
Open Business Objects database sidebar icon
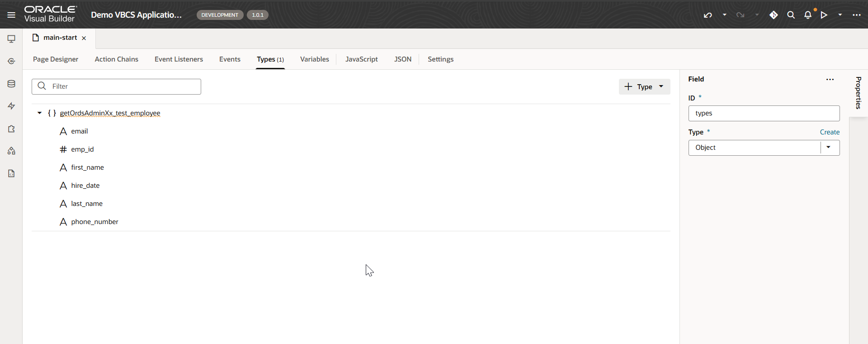(x=11, y=84)
